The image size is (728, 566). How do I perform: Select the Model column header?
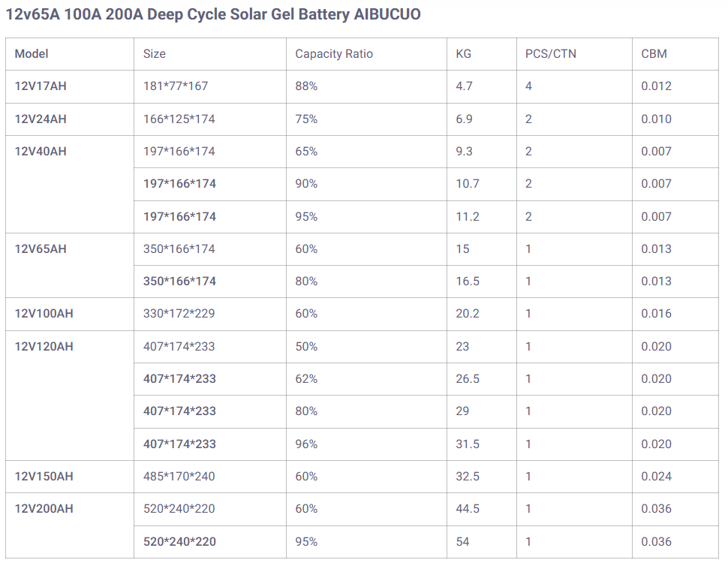[x=32, y=54]
